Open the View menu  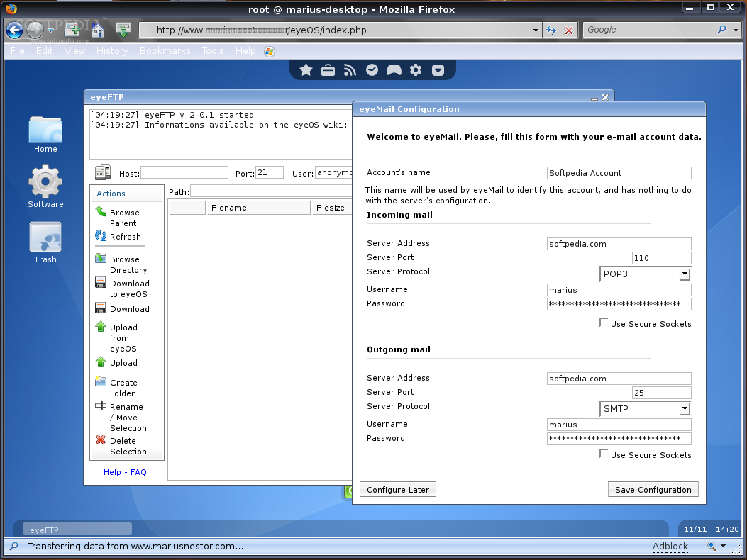pos(74,50)
